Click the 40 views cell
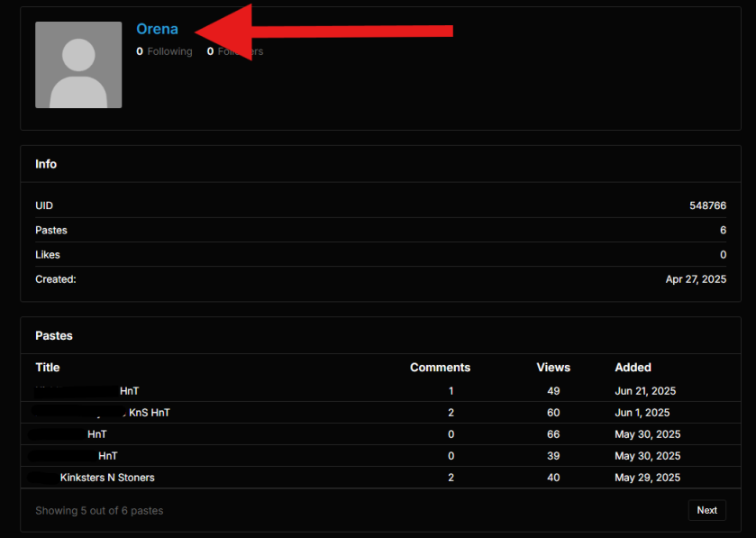Screen dimensions: 756x538 point(553,478)
